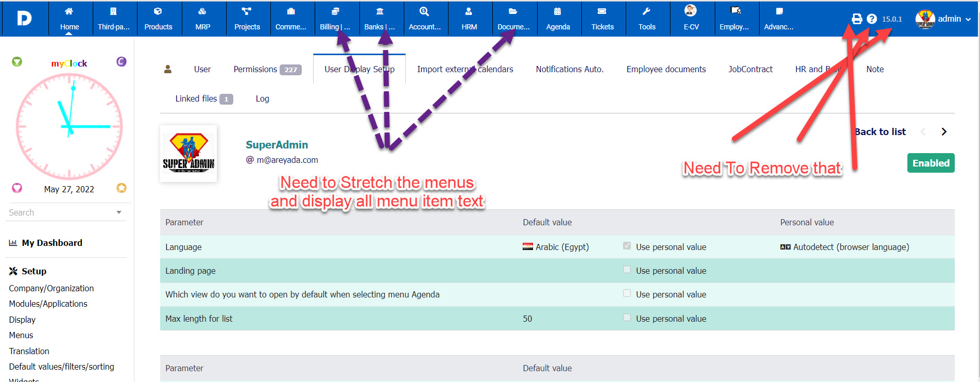Open the Products module icon
This screenshot has height=382, width=980.
[x=158, y=12]
